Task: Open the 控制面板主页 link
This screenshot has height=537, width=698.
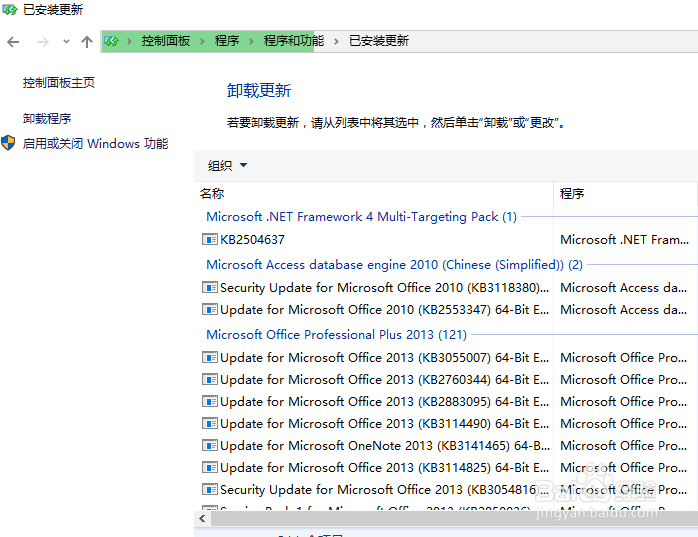Action: pyautogui.click(x=59, y=83)
